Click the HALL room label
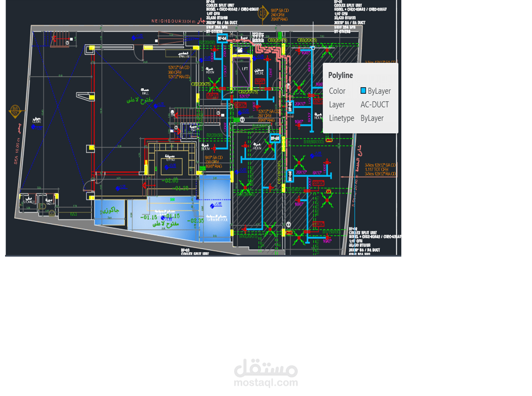 coord(145,93)
